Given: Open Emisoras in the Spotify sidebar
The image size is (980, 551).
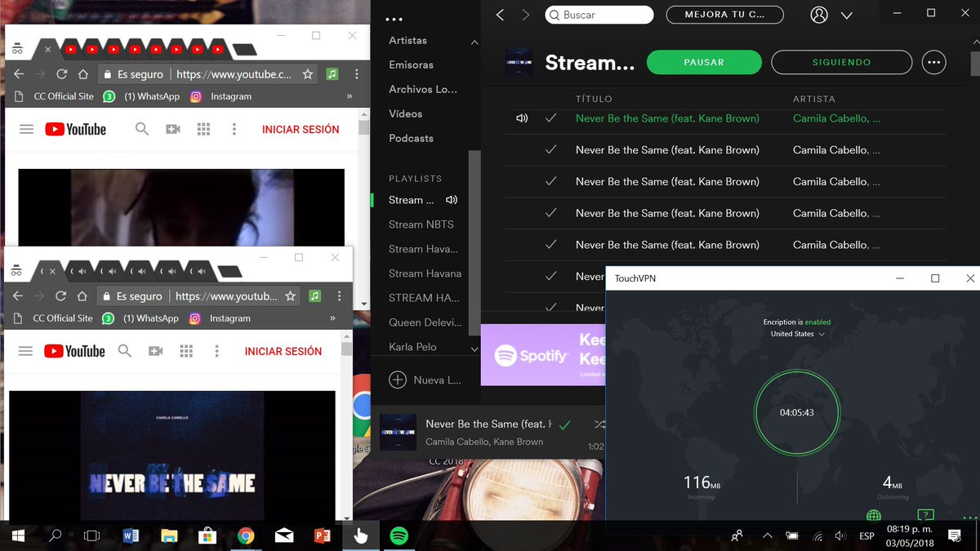Looking at the screenshot, I should click(411, 64).
